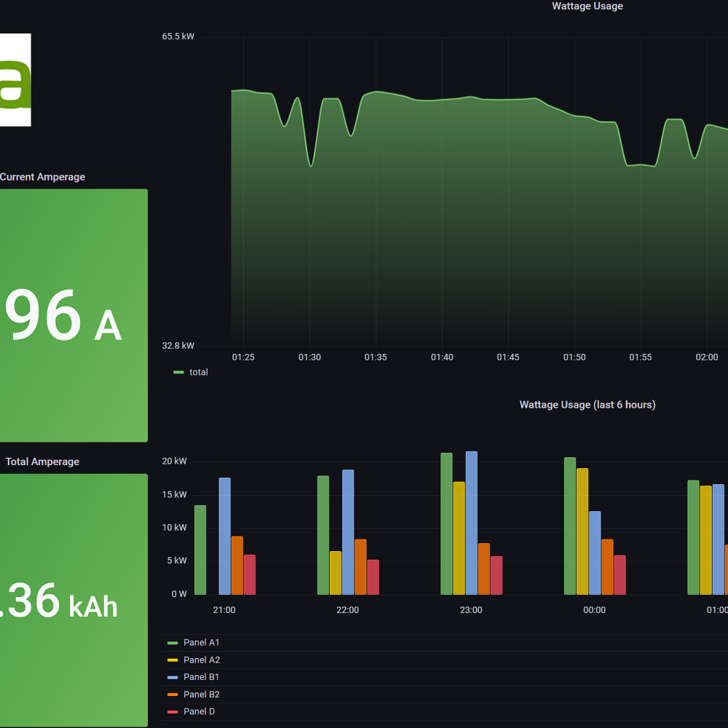The image size is (728, 728).
Task: Open the Wattage Usage (last 6 hours) title menu
Action: click(587, 405)
